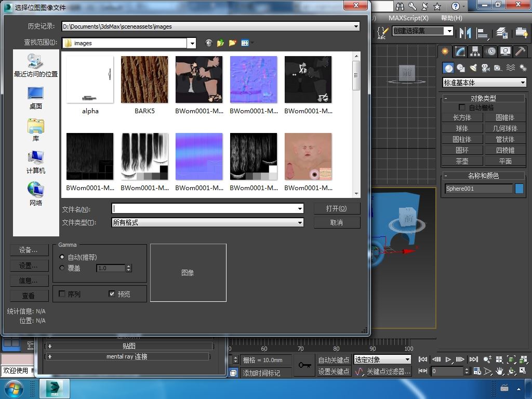
Task: Select the Space Warps category icon
Action: (510, 68)
